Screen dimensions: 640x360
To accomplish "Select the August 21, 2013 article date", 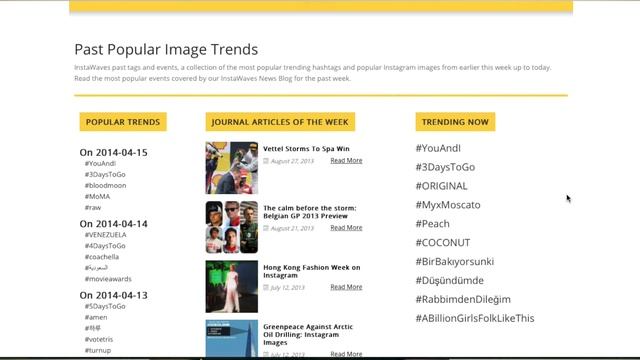I will pyautogui.click(x=292, y=228).
